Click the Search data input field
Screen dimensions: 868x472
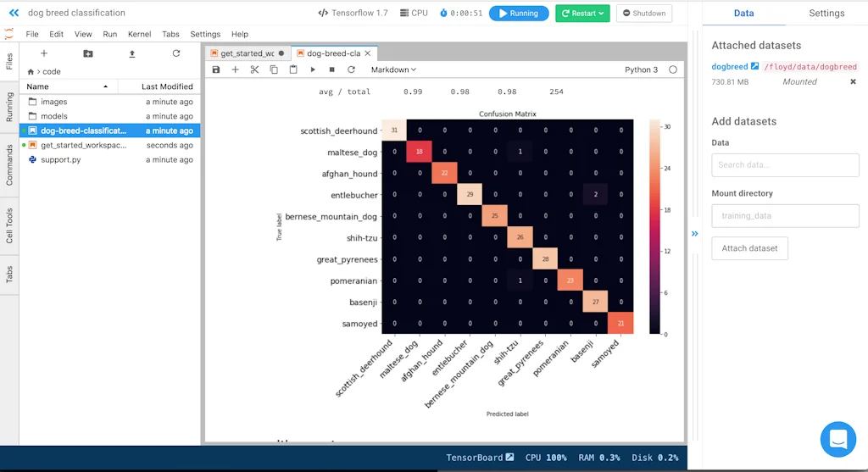tap(785, 165)
